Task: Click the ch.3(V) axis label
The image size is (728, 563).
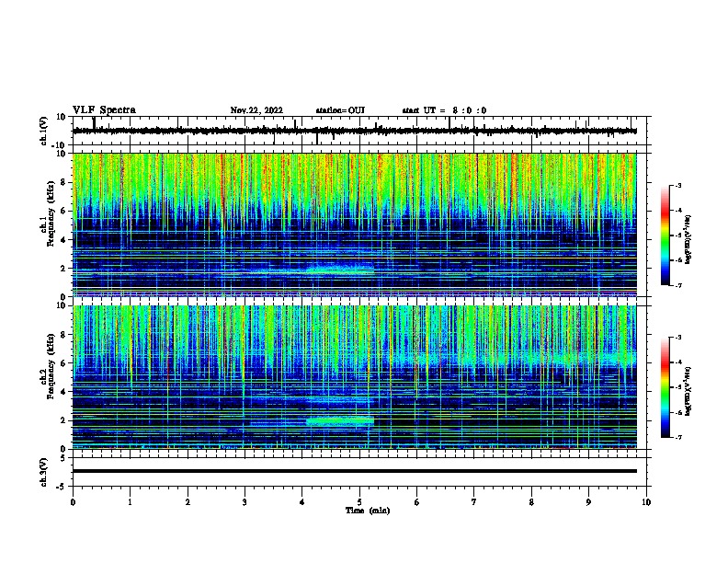Action: point(44,472)
